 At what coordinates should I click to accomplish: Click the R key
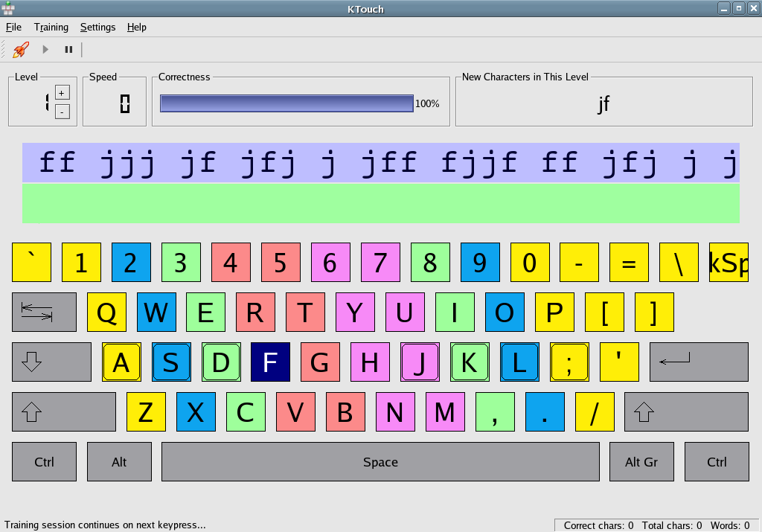[x=256, y=312]
